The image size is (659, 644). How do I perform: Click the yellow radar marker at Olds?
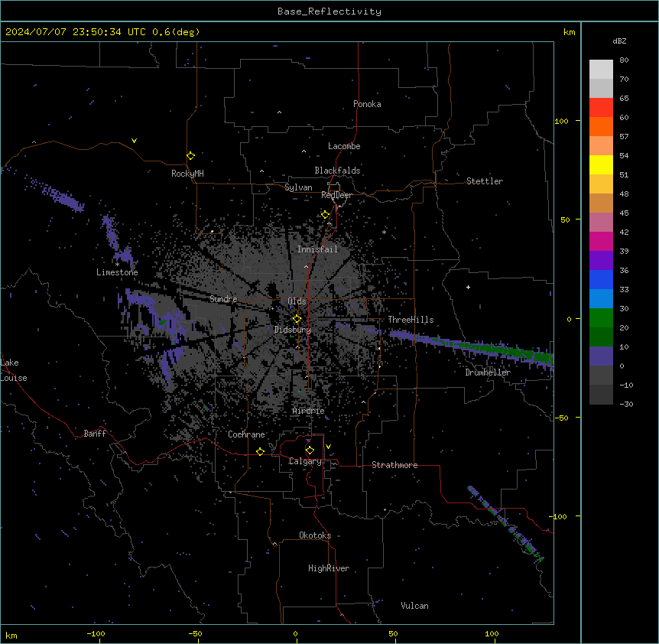pos(297,319)
